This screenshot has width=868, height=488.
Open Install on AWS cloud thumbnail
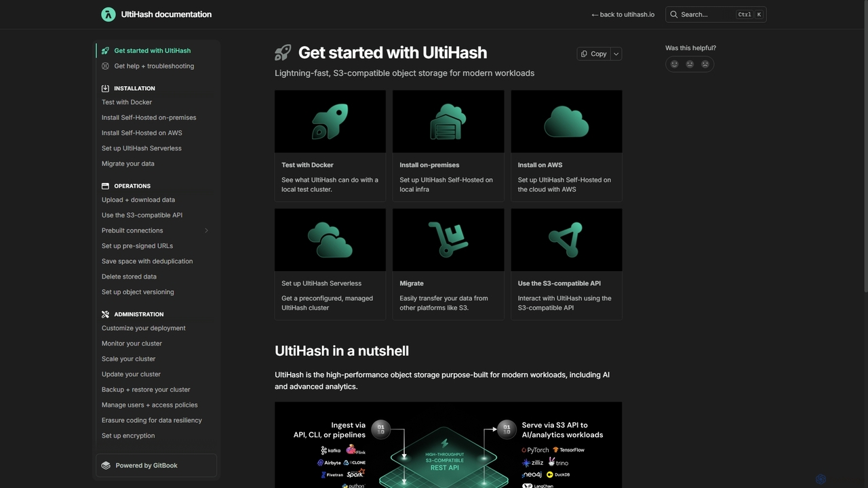[566, 121]
